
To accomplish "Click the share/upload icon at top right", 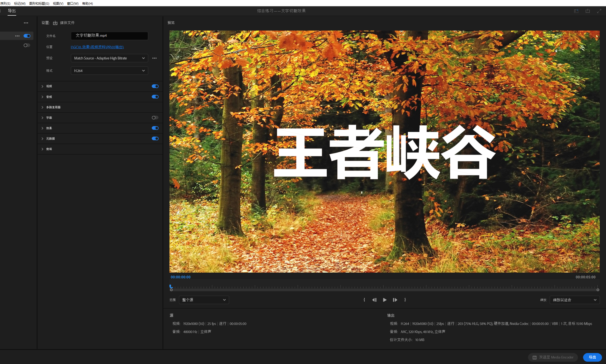I will pyautogui.click(x=587, y=11).
